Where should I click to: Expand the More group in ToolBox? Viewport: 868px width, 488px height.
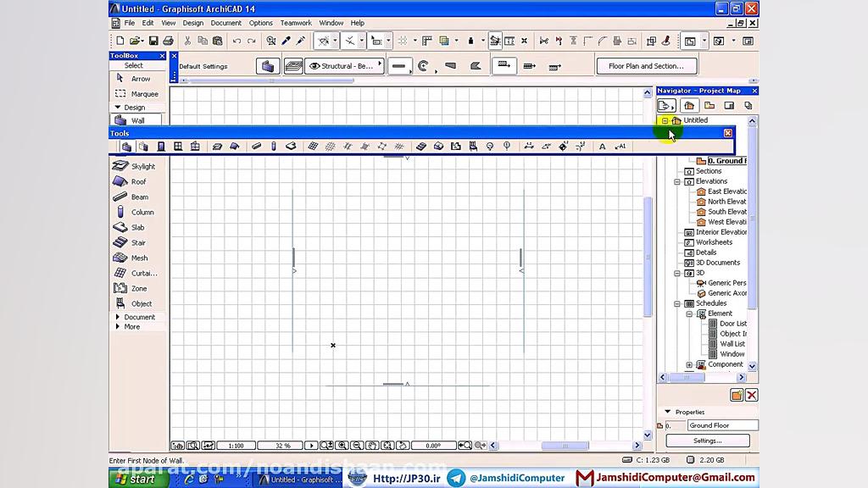coord(117,327)
